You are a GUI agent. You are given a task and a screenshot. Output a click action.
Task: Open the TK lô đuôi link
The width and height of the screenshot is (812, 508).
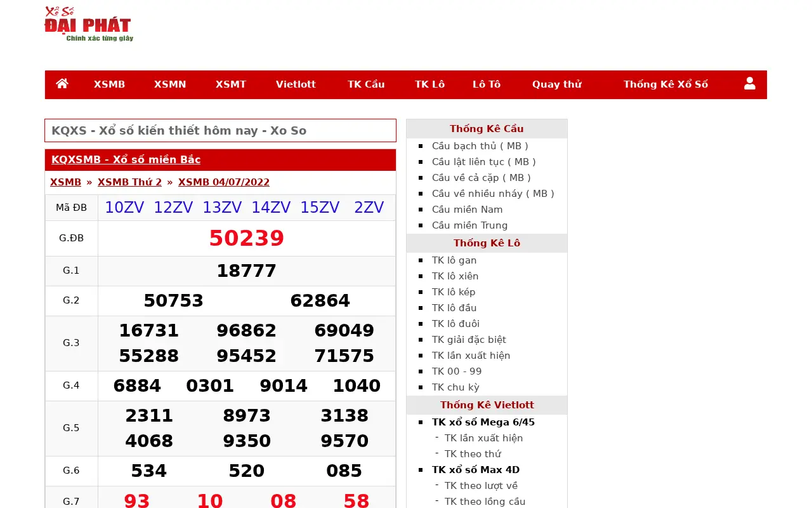(456, 324)
